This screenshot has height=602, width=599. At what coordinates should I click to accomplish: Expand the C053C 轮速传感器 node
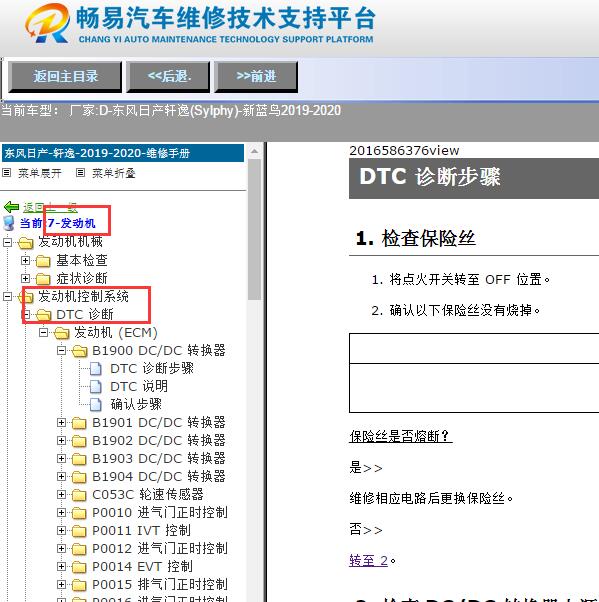[x=61, y=494]
